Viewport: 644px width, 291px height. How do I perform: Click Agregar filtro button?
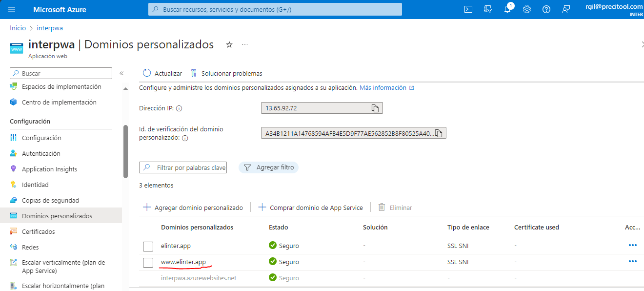pyautogui.click(x=268, y=167)
